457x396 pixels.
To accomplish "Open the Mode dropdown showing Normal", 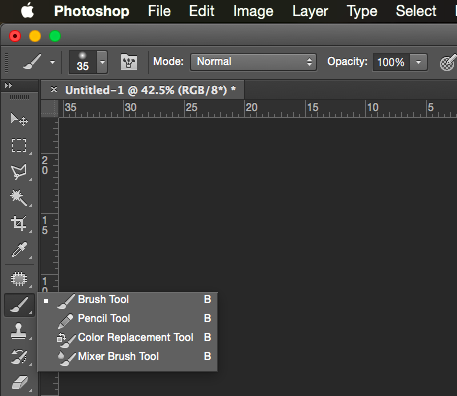I will 253,62.
